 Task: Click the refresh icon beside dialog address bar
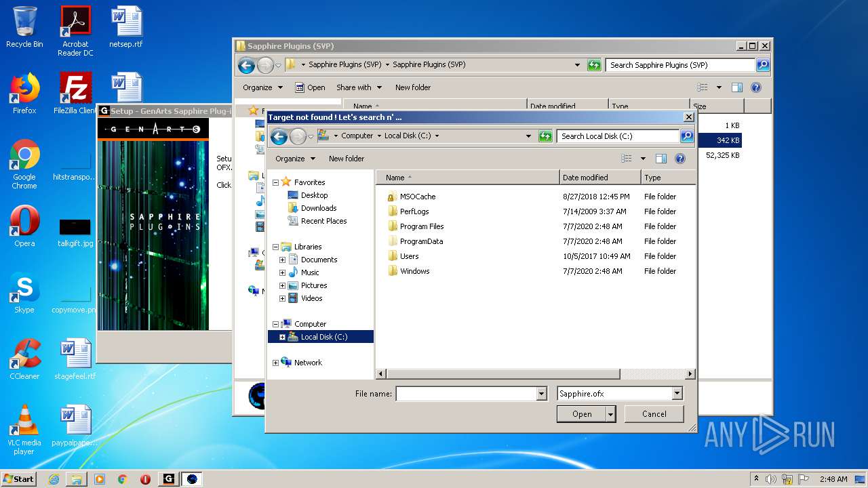pyautogui.click(x=545, y=136)
